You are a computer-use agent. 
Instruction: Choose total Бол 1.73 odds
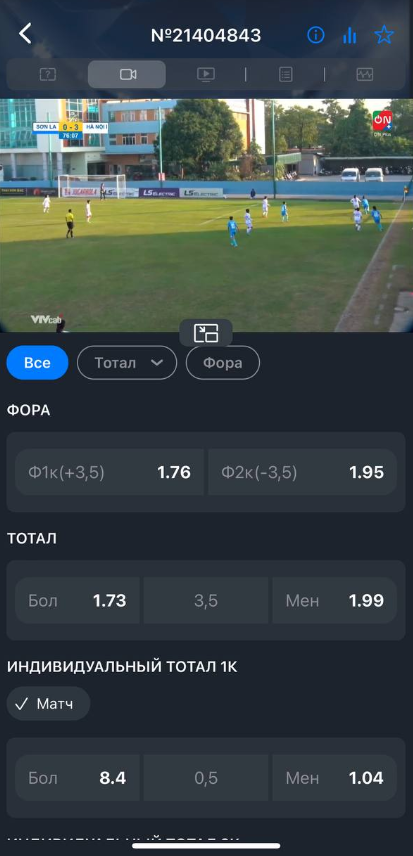[77, 601]
